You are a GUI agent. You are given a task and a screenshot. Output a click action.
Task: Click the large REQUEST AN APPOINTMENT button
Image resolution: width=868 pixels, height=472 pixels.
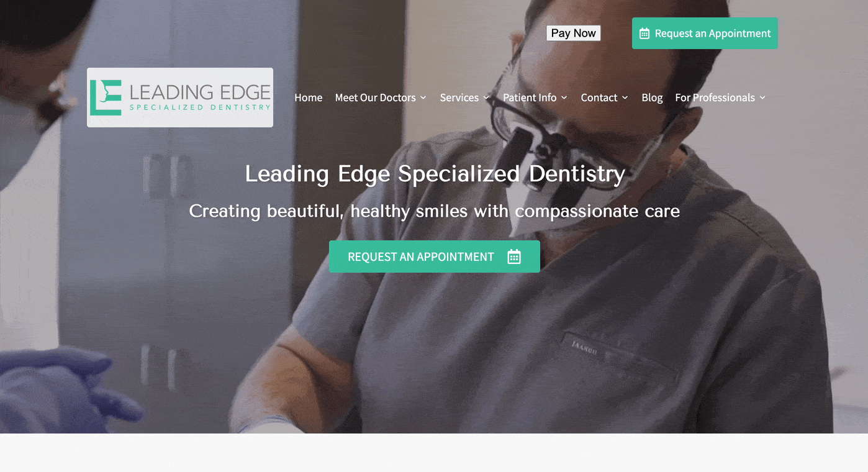click(434, 256)
